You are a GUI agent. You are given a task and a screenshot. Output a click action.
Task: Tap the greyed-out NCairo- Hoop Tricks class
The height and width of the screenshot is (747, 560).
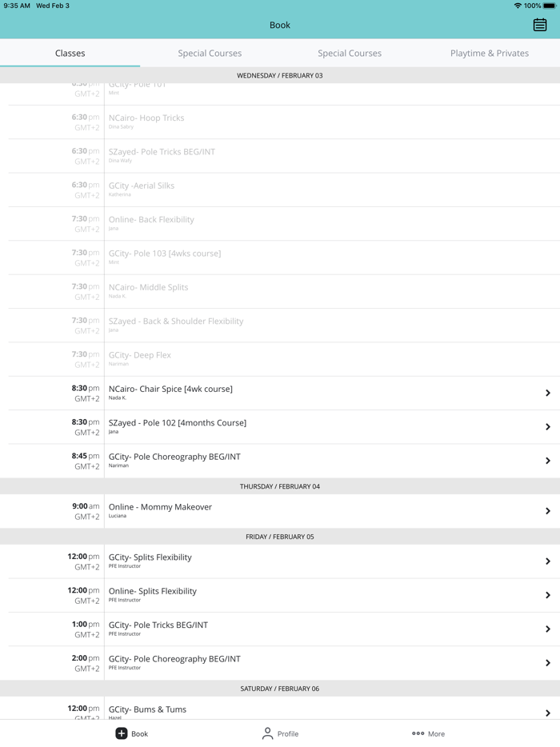point(146,118)
